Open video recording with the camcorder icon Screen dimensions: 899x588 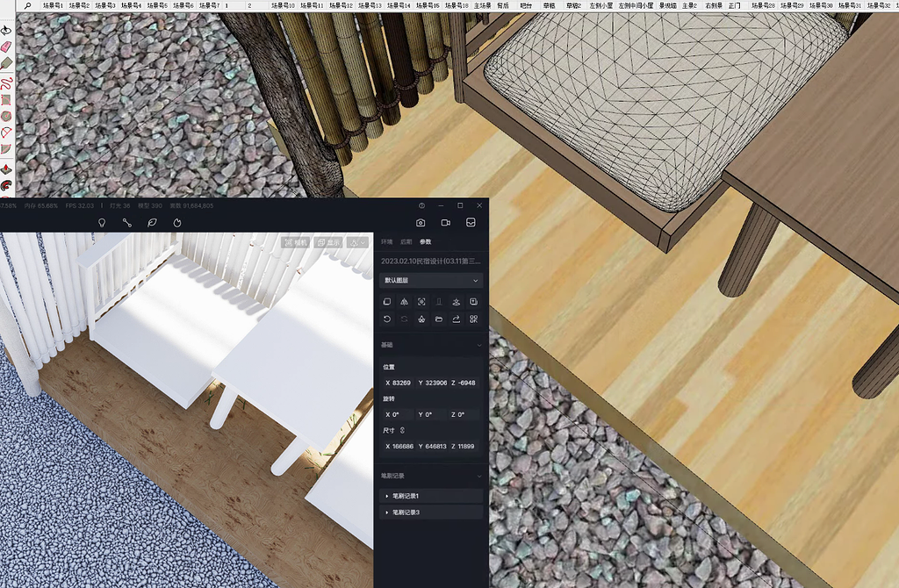point(445,222)
